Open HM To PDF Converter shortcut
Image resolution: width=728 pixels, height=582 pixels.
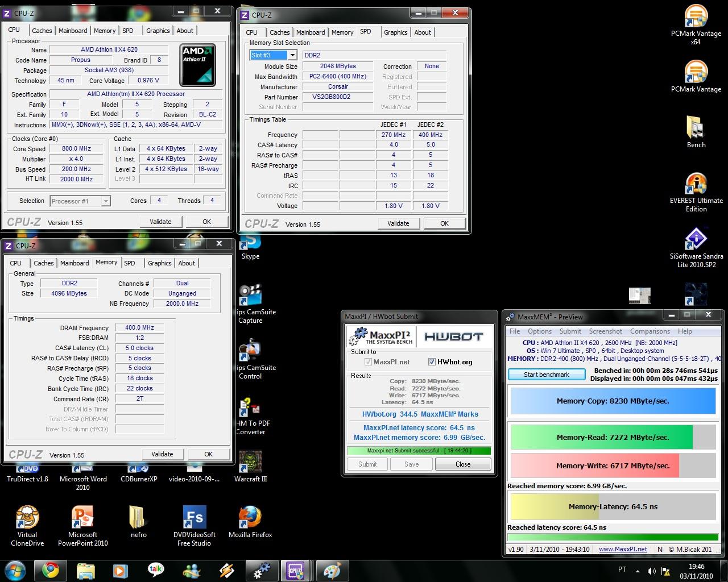click(x=250, y=415)
